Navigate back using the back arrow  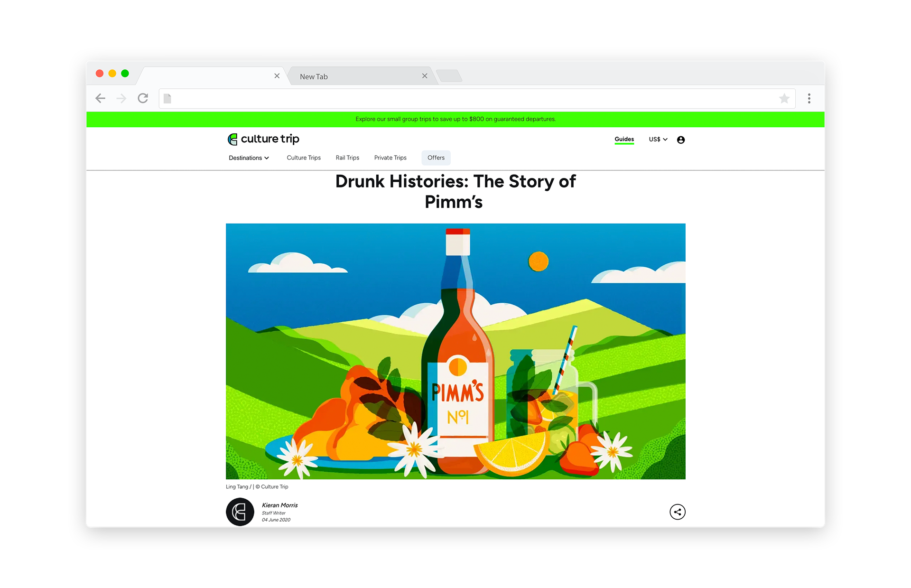(100, 98)
